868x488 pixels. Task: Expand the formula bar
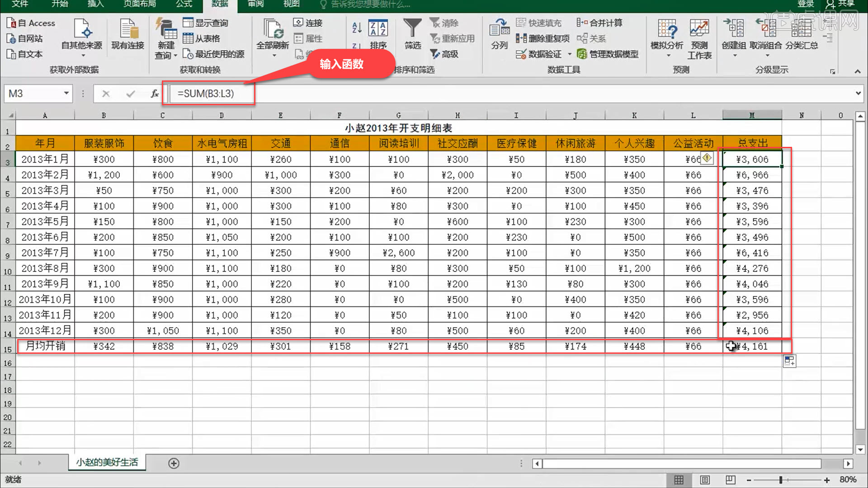(x=858, y=94)
